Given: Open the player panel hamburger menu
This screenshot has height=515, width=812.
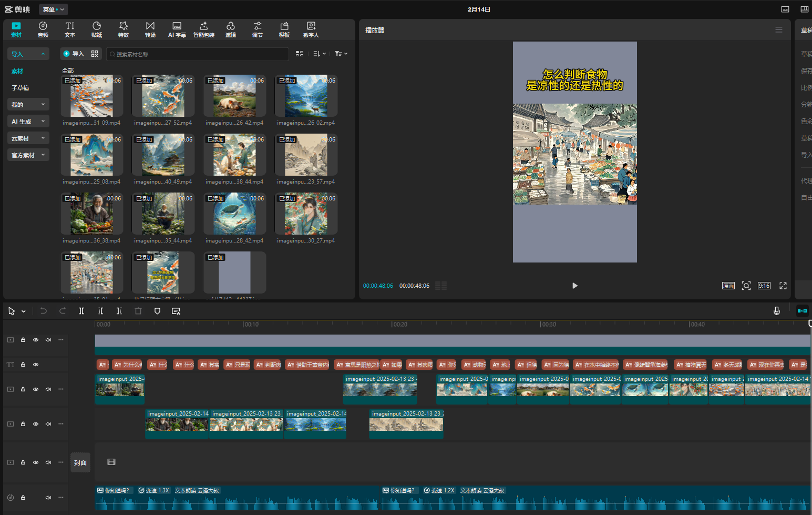Looking at the screenshot, I should click(x=778, y=30).
